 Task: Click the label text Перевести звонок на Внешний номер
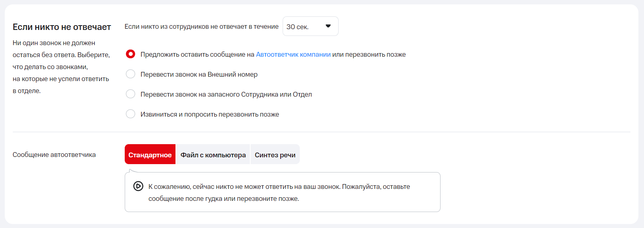click(199, 74)
